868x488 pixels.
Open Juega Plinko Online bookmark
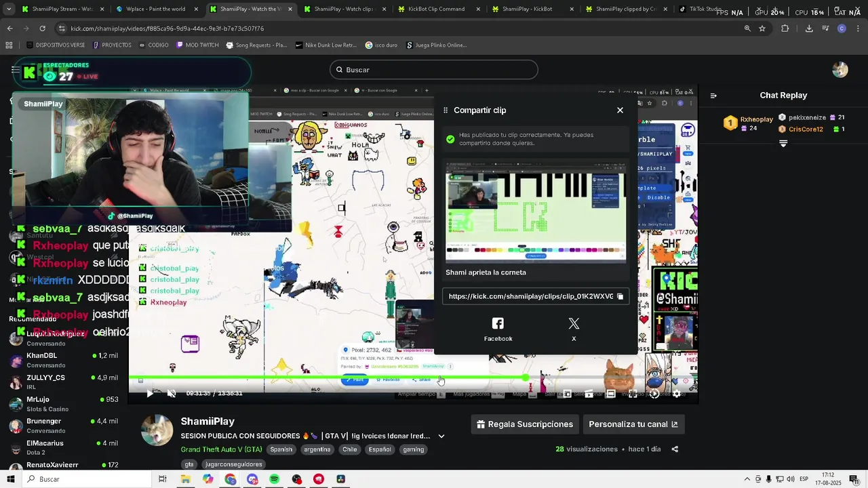[437, 45]
